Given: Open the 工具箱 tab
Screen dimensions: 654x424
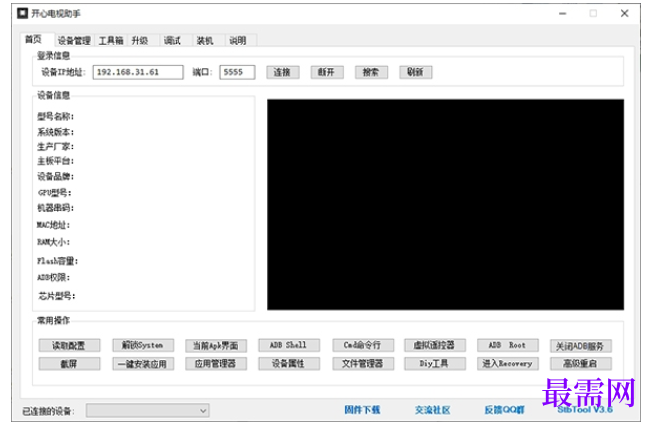Looking at the screenshot, I should tap(111, 40).
